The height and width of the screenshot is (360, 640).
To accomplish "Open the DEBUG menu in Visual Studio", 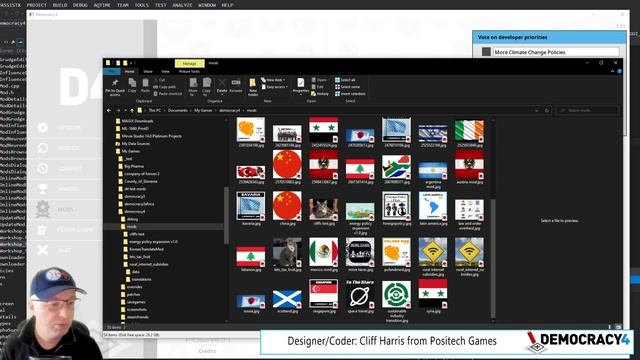I will [80, 5].
